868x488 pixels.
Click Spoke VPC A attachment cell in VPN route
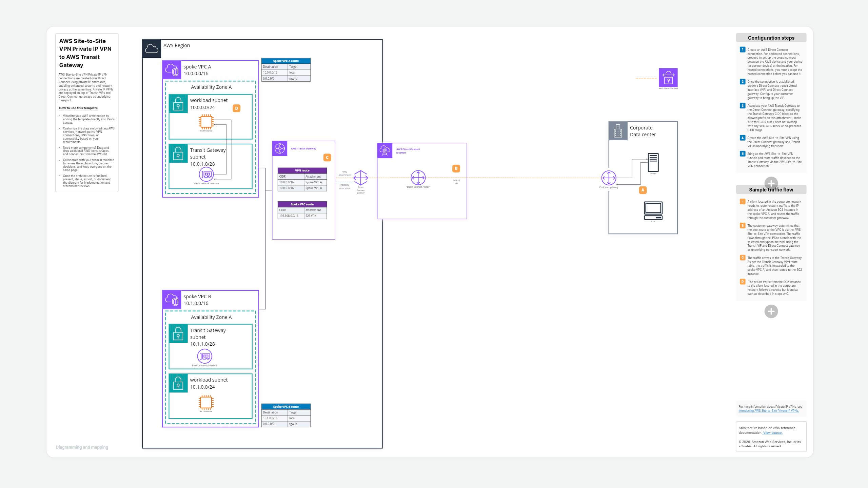coord(315,182)
